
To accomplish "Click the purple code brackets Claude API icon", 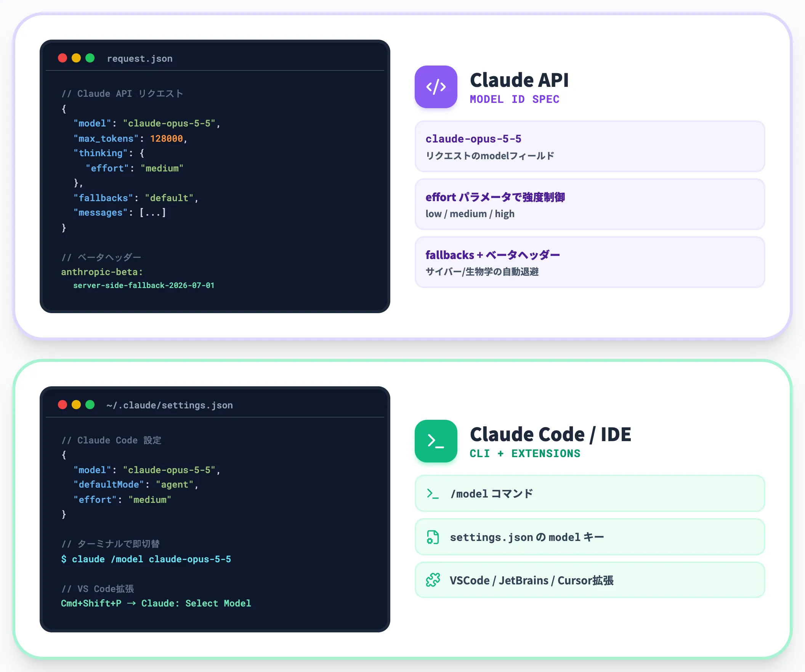I will point(436,87).
